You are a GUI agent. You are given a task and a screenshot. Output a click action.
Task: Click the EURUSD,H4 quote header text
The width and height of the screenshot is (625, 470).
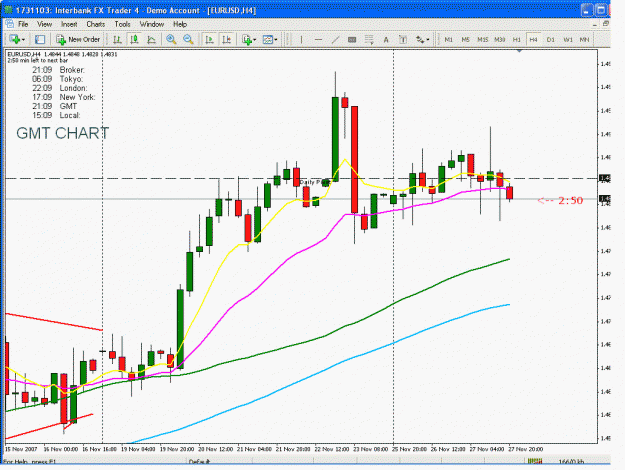63,54
